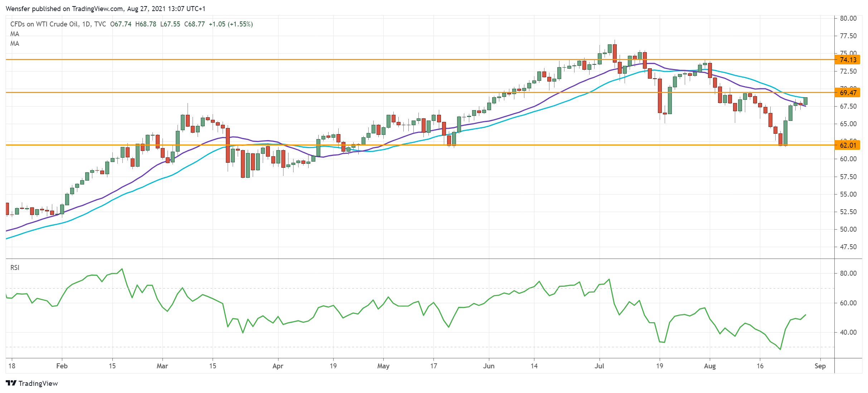Click the second MA indicator label

pos(15,44)
